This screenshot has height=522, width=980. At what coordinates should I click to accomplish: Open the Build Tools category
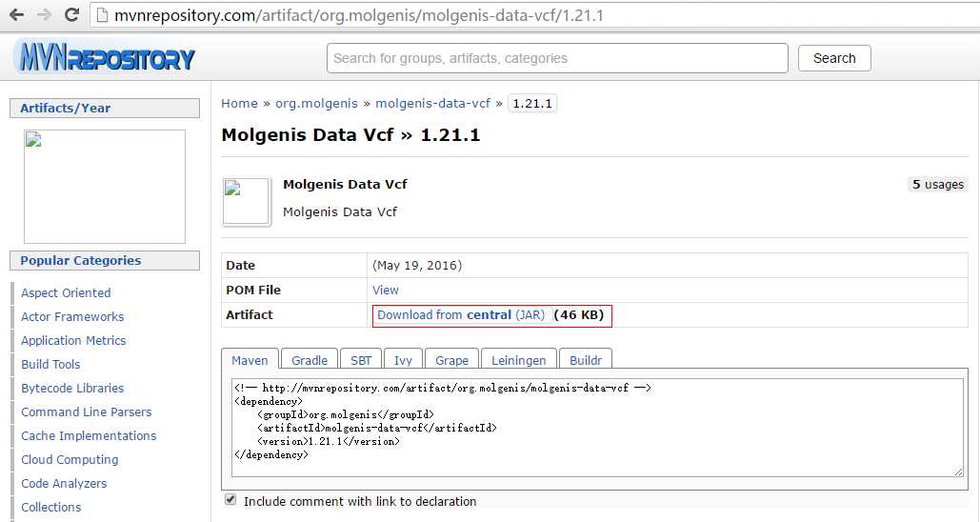click(50, 364)
